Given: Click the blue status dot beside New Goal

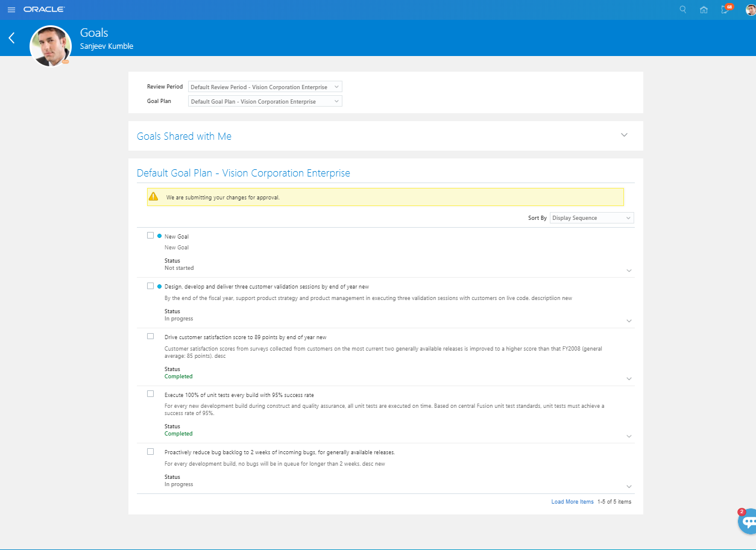Looking at the screenshot, I should [160, 236].
